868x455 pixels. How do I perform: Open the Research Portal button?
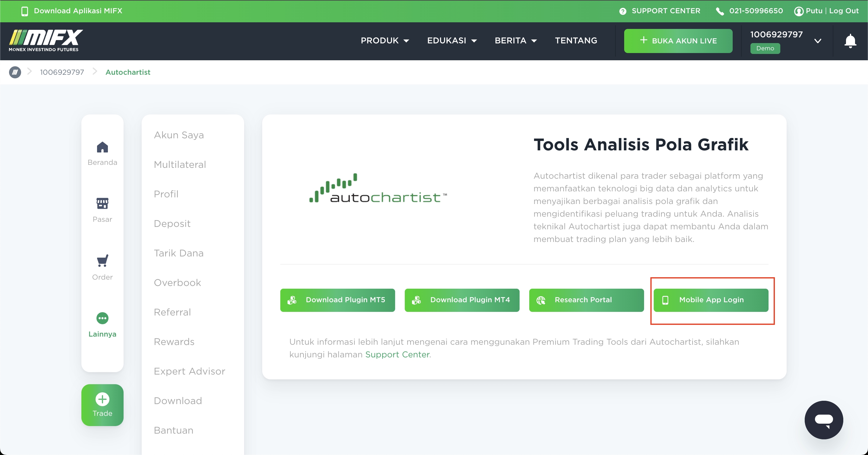point(586,300)
